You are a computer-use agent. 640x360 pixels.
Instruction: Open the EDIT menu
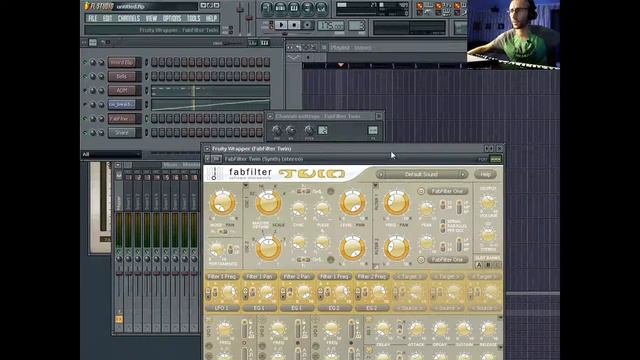pyautogui.click(x=107, y=18)
